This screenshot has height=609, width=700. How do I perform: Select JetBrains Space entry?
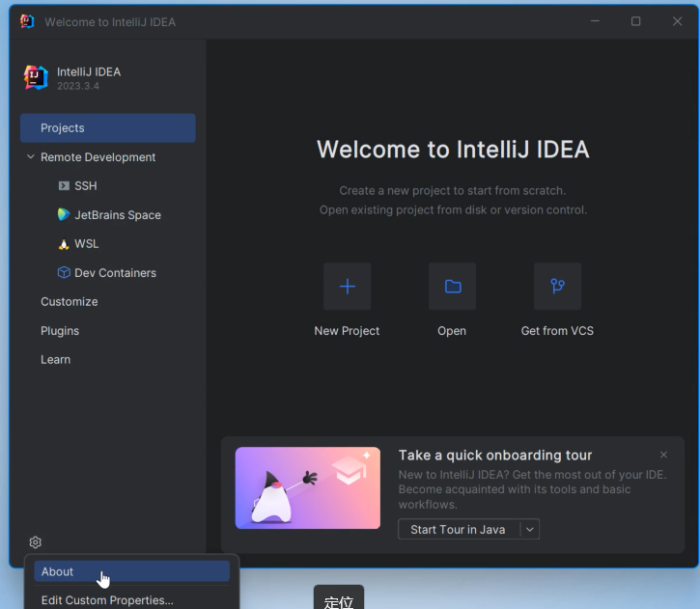click(x=118, y=215)
